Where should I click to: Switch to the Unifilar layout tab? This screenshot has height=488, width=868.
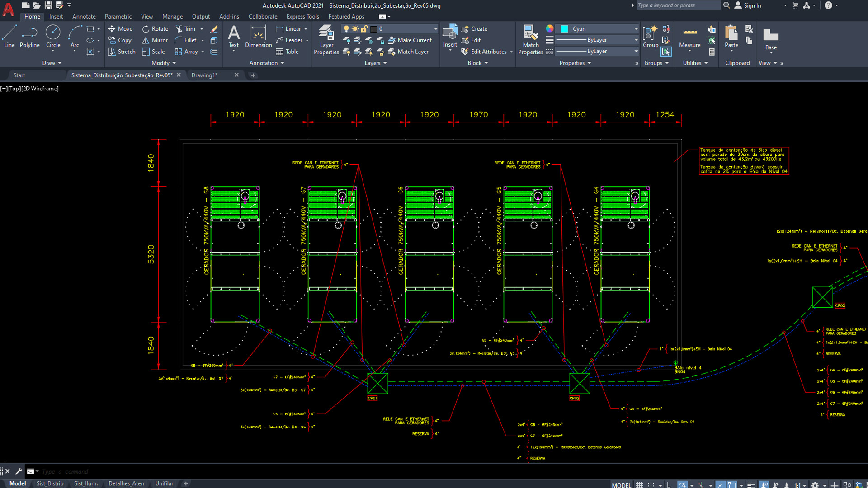164,483
